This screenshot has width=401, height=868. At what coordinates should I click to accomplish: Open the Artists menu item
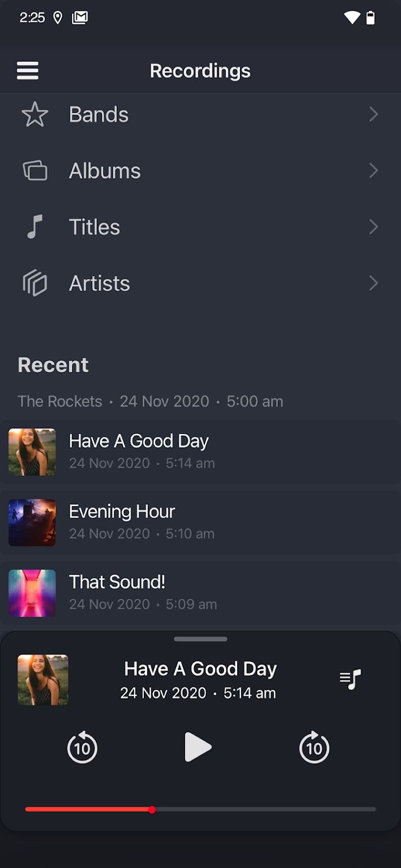click(x=100, y=283)
